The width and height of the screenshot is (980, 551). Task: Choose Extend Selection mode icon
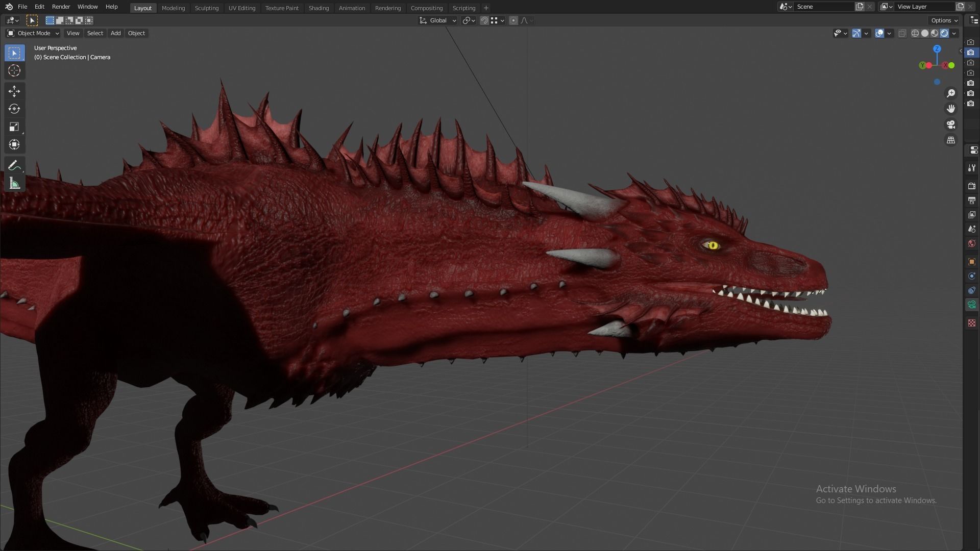click(60, 20)
